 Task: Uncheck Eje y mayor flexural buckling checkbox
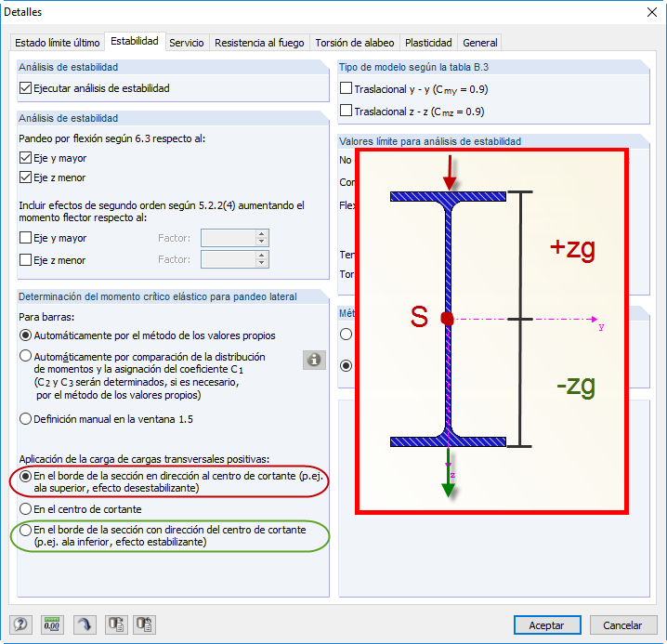25,158
